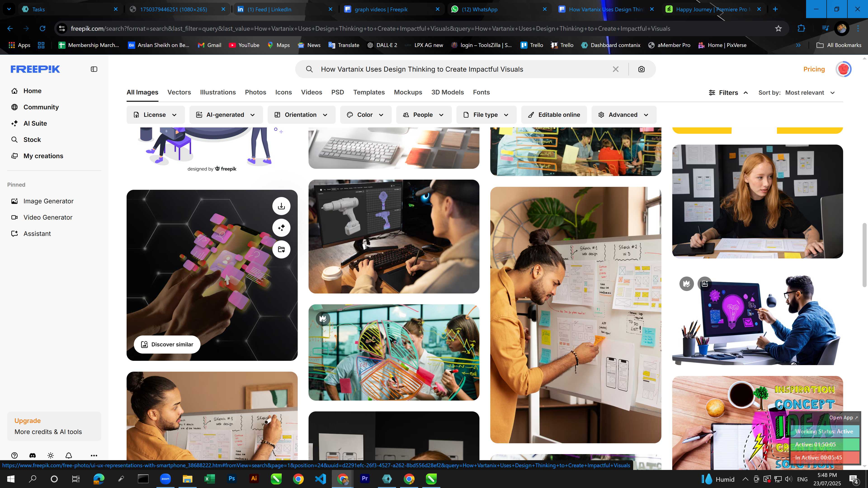The width and height of the screenshot is (868, 488).
Task: Switch to the Mockups tab
Action: (x=408, y=92)
